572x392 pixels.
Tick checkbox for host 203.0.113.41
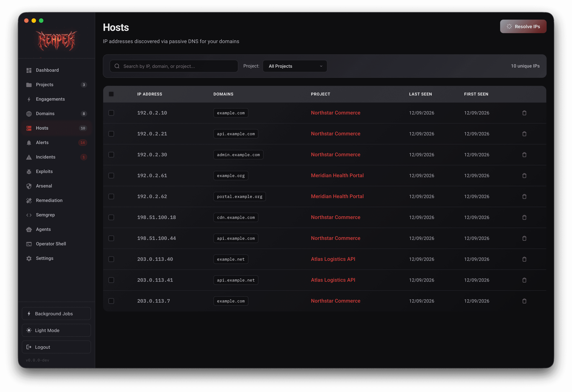[x=111, y=280]
